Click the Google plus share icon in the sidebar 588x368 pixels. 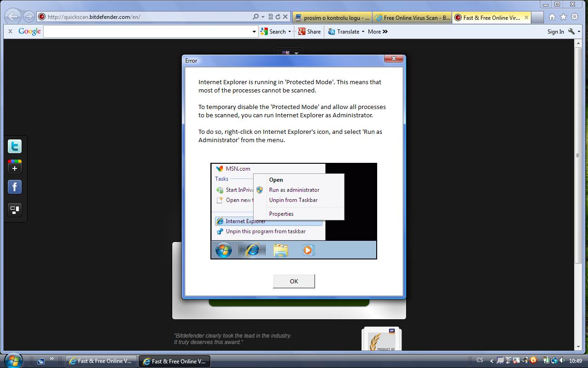point(15,167)
